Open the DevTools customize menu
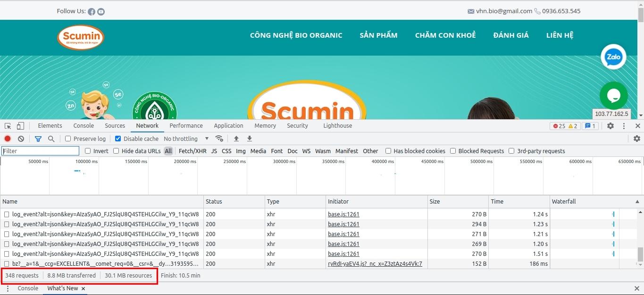Viewport: 644px width, 295px height. pos(624,126)
